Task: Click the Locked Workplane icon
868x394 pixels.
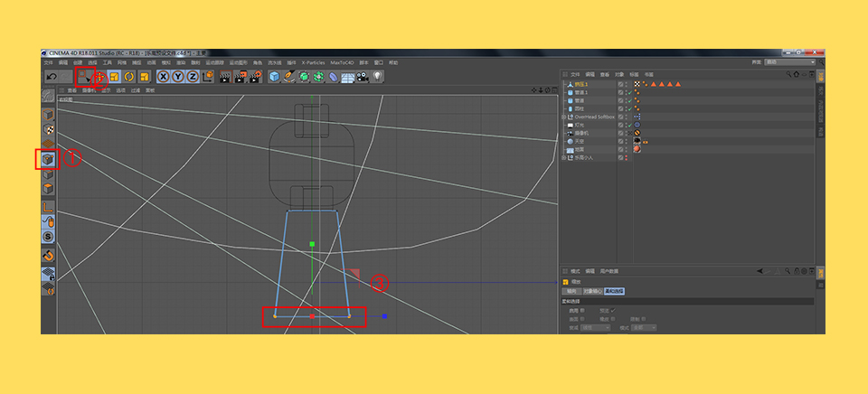Action: point(49,275)
